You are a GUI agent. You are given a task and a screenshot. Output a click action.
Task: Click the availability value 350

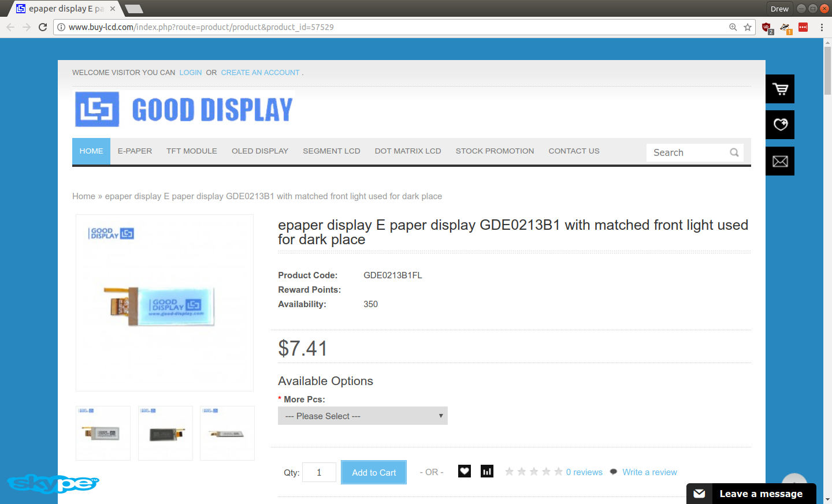click(x=370, y=304)
